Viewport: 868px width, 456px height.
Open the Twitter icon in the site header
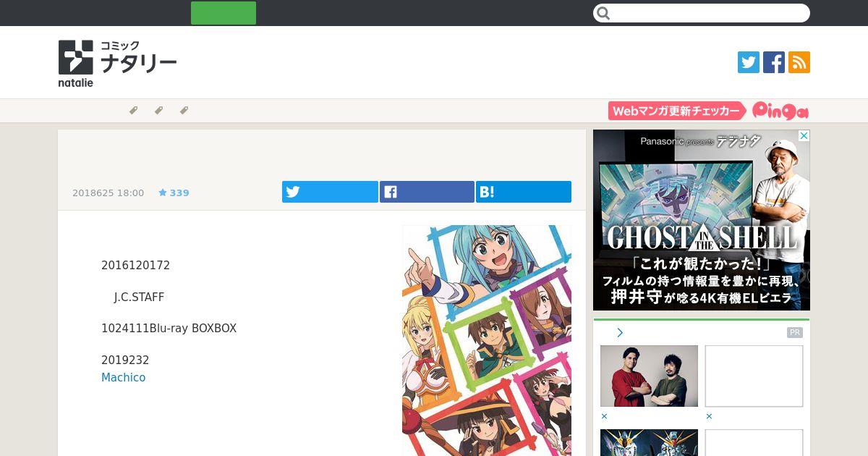749,62
